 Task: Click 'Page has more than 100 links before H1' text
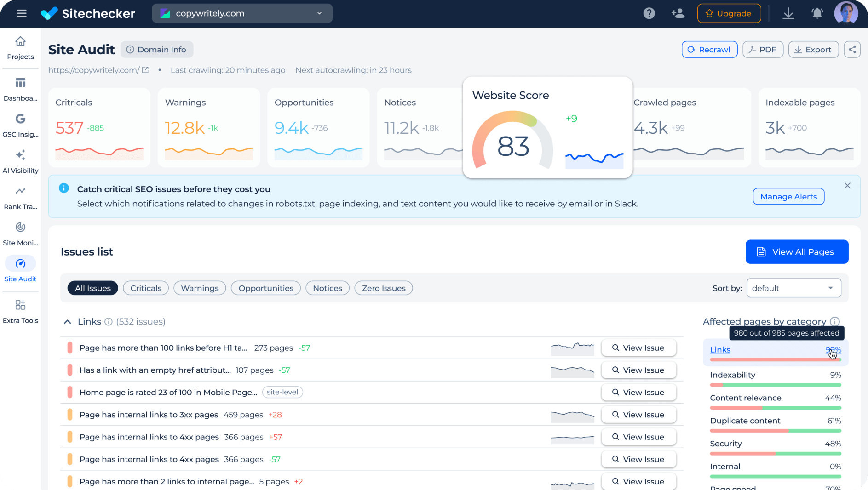tap(163, 348)
